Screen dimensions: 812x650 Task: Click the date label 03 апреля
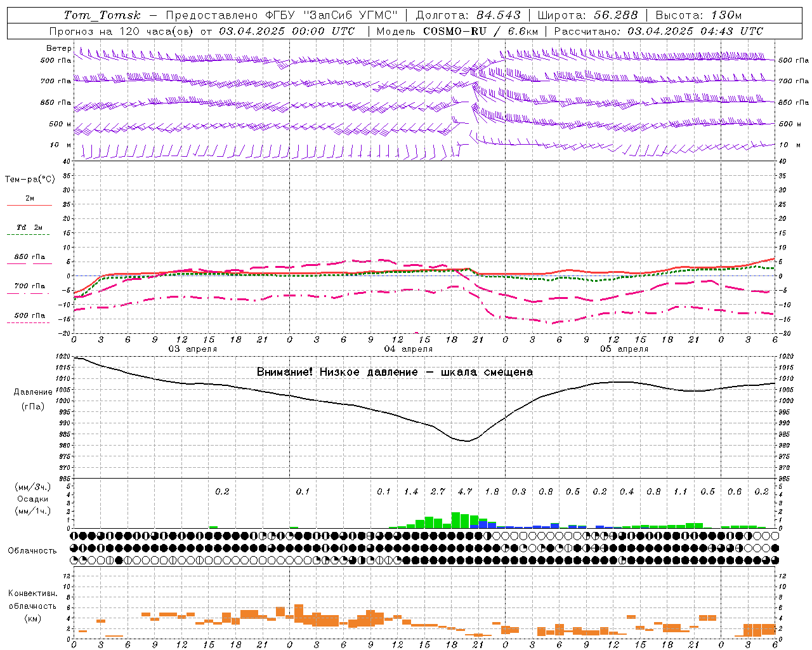[x=192, y=349]
